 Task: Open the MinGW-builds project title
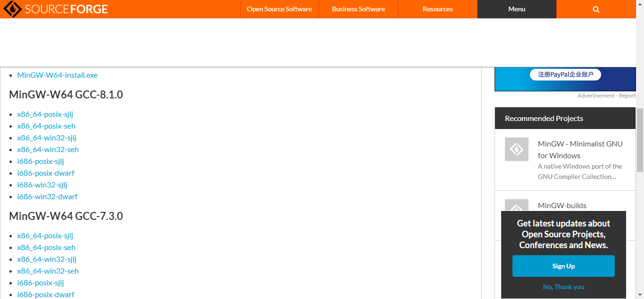[x=562, y=205]
